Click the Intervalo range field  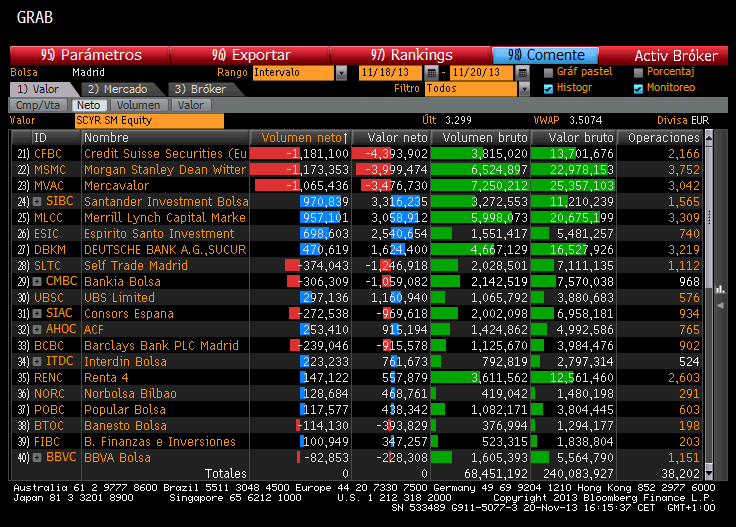tap(293, 73)
